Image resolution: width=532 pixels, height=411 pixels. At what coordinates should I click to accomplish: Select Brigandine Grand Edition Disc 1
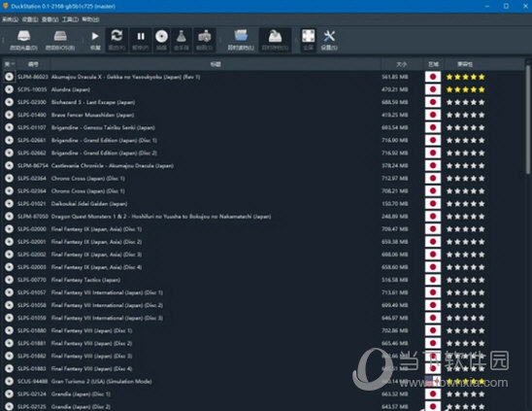104,140
